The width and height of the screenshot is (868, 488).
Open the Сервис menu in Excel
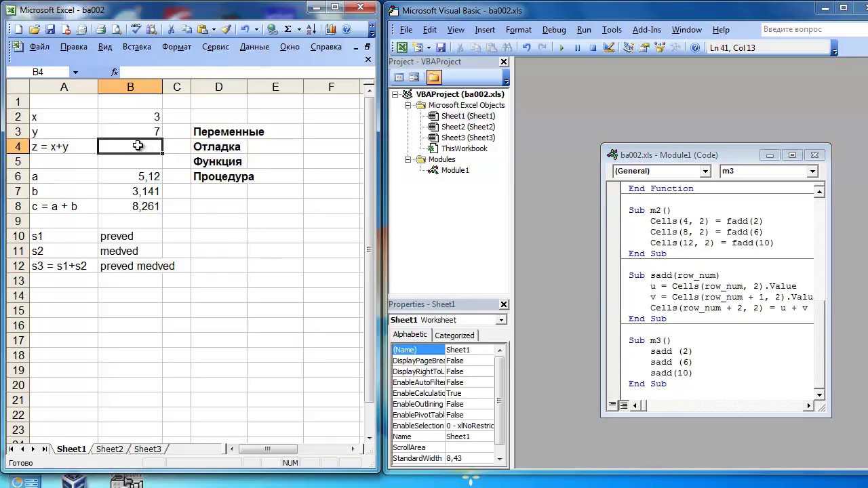tap(216, 47)
